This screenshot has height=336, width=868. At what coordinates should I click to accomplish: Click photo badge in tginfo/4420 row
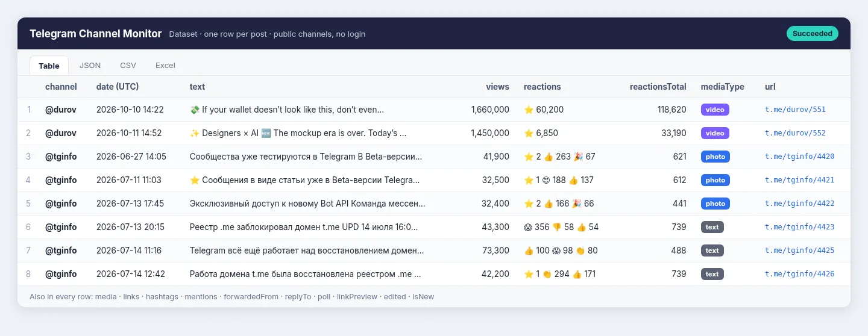click(715, 157)
